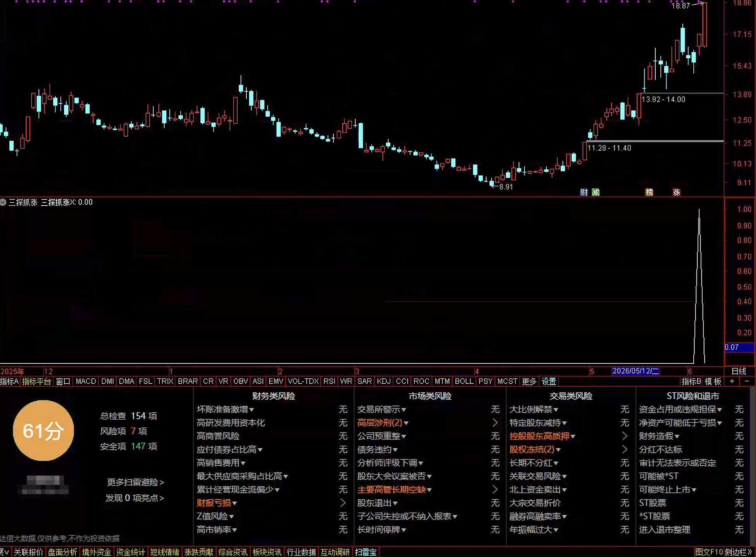
Task: Click 指标B button
Action: [691, 381]
